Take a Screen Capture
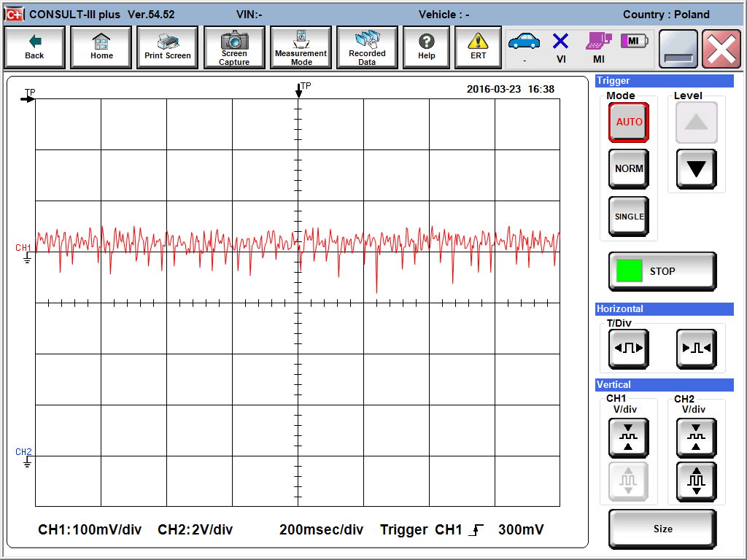Viewport: 747px width, 560px height. [234, 48]
